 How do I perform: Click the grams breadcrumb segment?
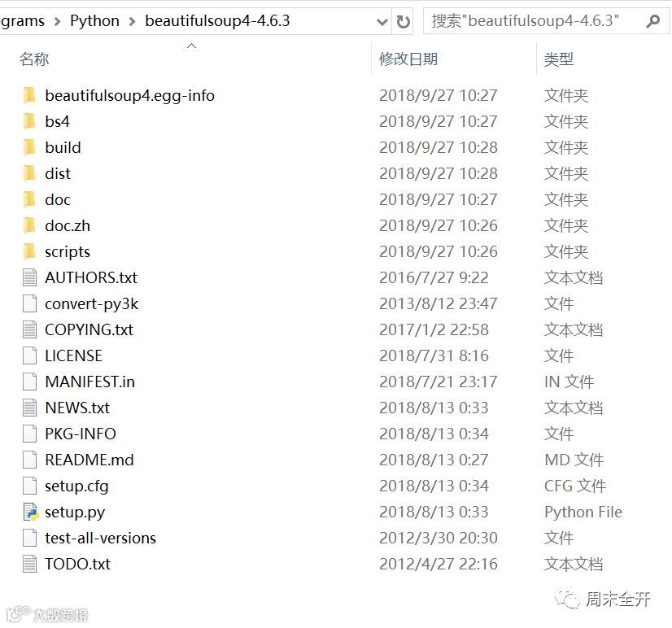pyautogui.click(x=22, y=20)
